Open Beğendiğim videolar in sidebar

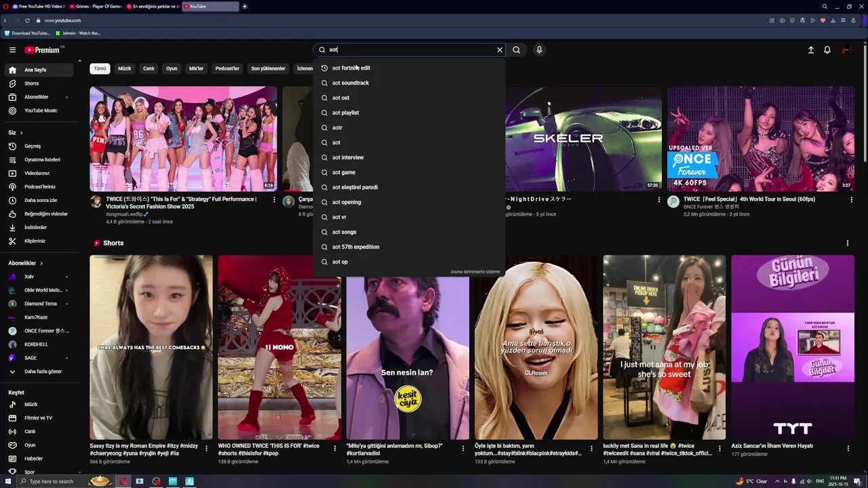(x=40, y=213)
